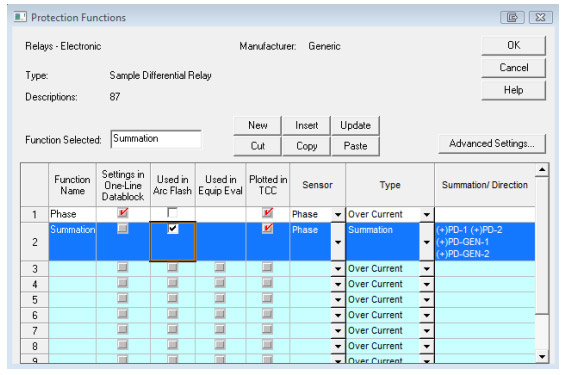Click the Sample Differential Relay type text
The height and width of the screenshot is (375, 565).
click(x=160, y=75)
